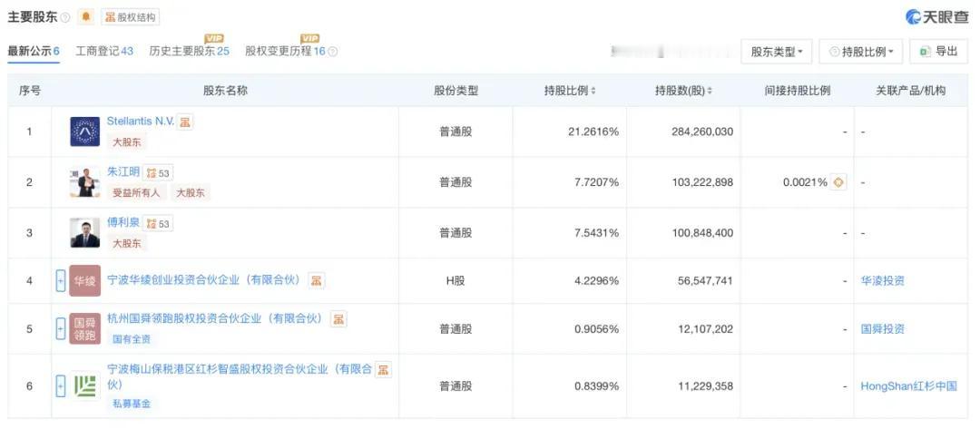
Task: Click the 0.9056% holding ratio cell
Action: click(596, 329)
